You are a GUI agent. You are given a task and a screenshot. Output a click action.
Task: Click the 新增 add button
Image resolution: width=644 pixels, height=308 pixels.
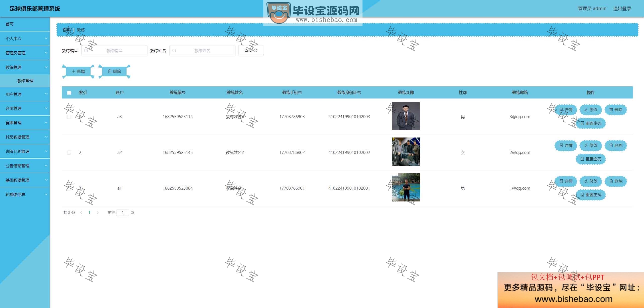point(78,72)
